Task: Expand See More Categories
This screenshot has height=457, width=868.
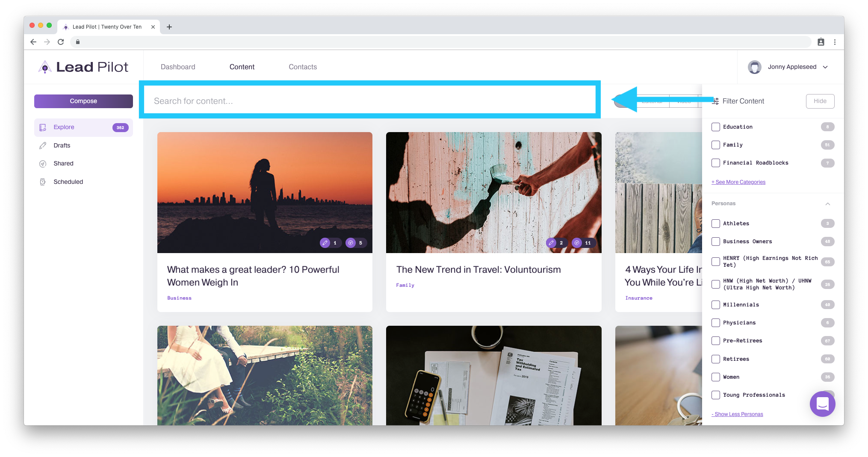Action: (x=738, y=182)
